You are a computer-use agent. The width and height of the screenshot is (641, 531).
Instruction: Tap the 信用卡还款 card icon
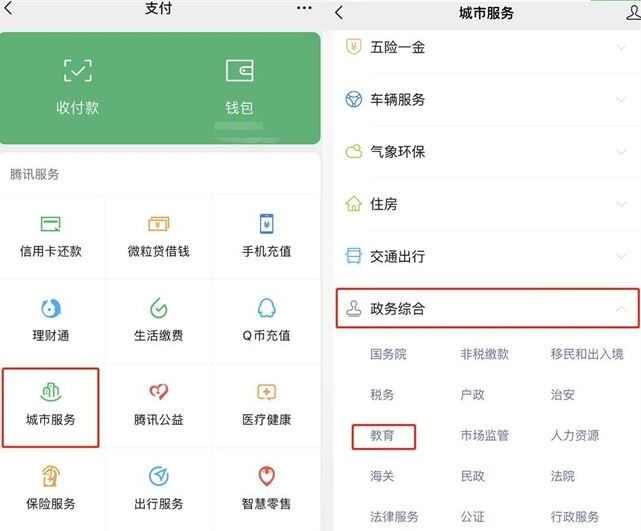(51, 224)
